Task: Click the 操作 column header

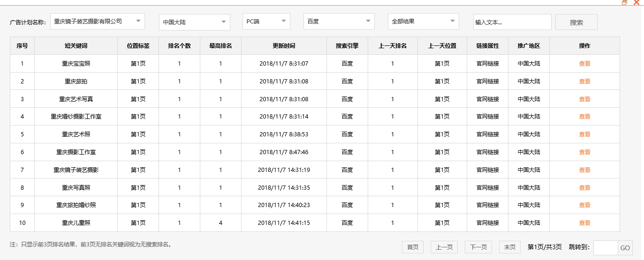Action: click(x=584, y=46)
